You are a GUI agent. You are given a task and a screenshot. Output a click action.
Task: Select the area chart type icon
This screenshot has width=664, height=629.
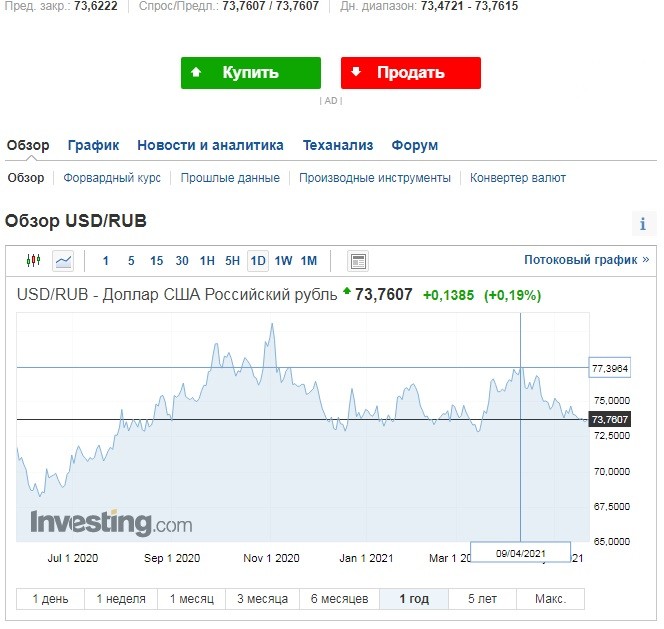point(63,261)
